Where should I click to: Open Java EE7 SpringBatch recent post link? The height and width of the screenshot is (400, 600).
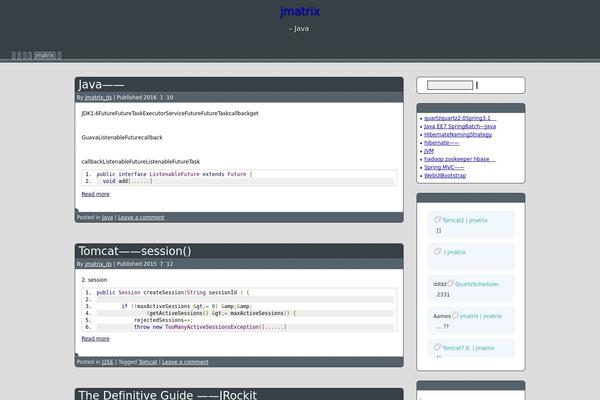[460, 126]
